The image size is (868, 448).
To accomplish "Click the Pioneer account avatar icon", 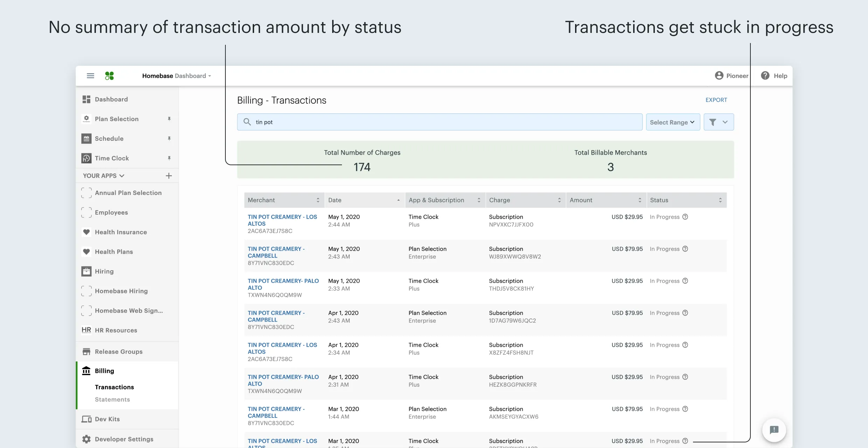I will [719, 76].
